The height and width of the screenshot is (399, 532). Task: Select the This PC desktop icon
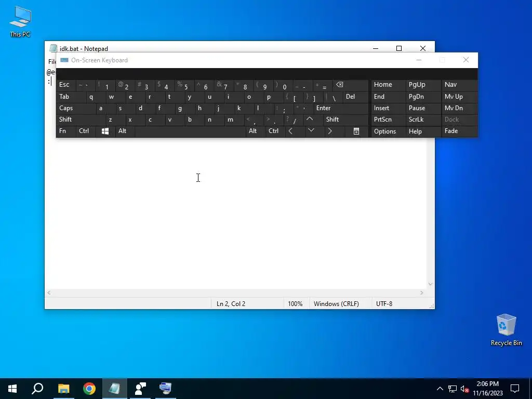[x=20, y=21]
